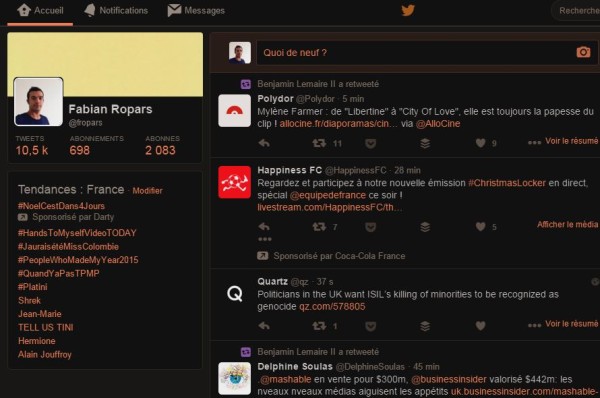Open the #ChristmasLocker hashtag
This screenshot has width=600, height=398.
click(507, 183)
